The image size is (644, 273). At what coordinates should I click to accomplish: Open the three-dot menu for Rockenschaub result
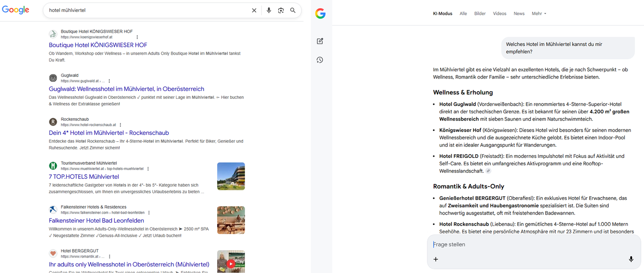click(x=121, y=125)
